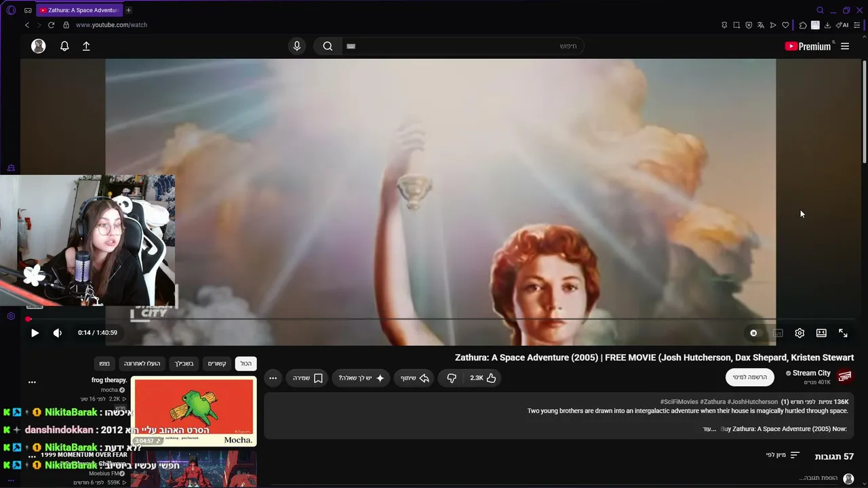The height and width of the screenshot is (488, 868).
Task: Open the video player settings gear
Action: click(x=800, y=333)
